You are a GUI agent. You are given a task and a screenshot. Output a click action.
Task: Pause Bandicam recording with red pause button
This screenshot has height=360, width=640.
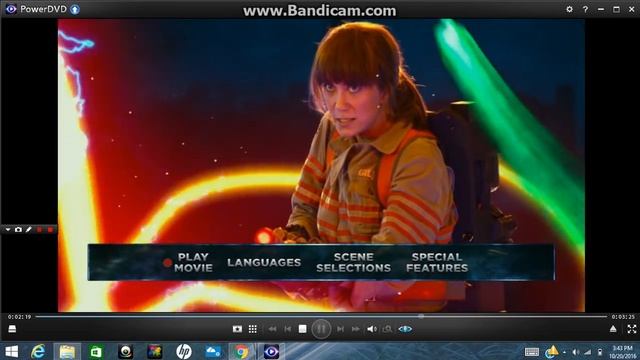[x=40, y=230]
